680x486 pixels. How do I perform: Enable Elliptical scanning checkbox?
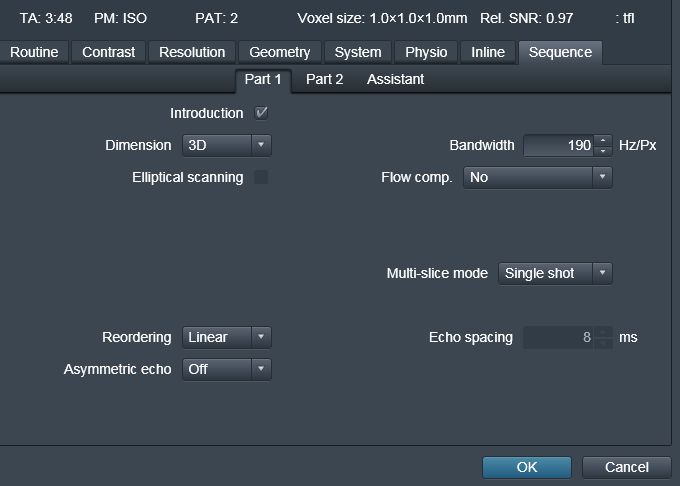(261, 177)
